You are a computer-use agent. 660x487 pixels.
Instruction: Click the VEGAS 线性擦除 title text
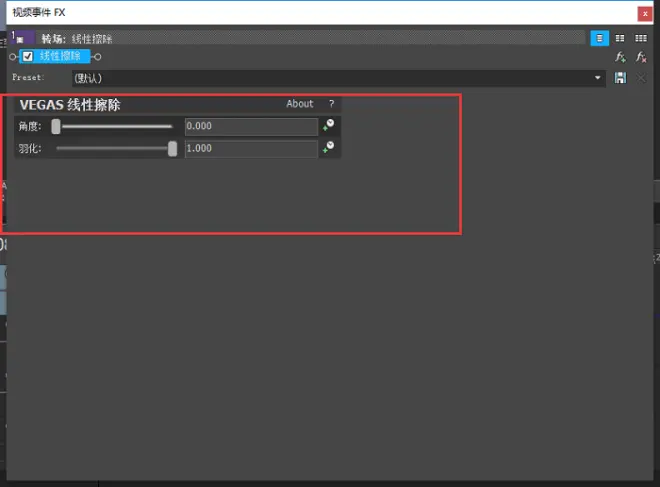pos(70,105)
